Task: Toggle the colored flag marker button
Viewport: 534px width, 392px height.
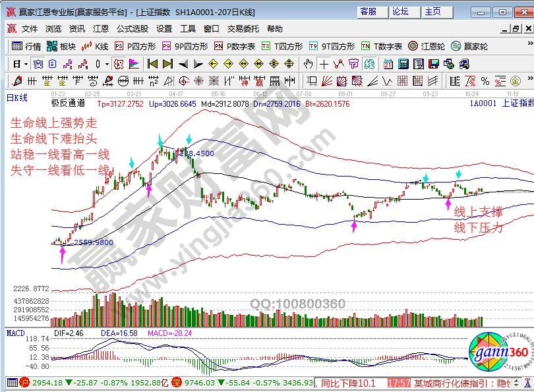Action: [133, 64]
